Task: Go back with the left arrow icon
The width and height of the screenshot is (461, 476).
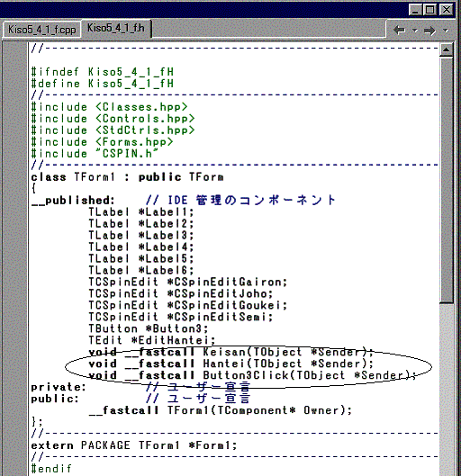Action: 399,30
